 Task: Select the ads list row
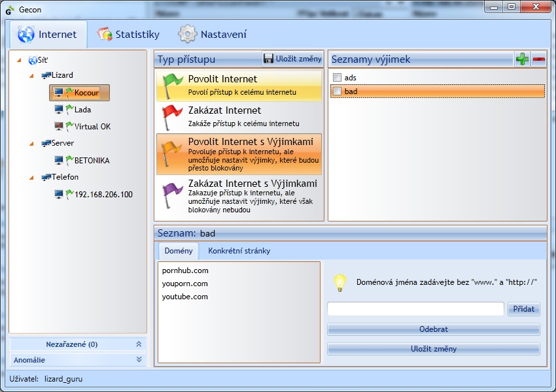point(437,78)
